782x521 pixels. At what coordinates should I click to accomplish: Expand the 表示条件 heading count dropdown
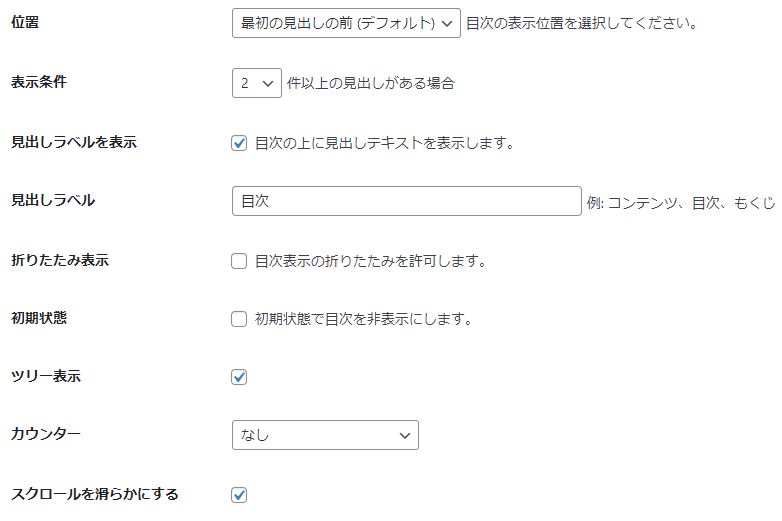256,83
